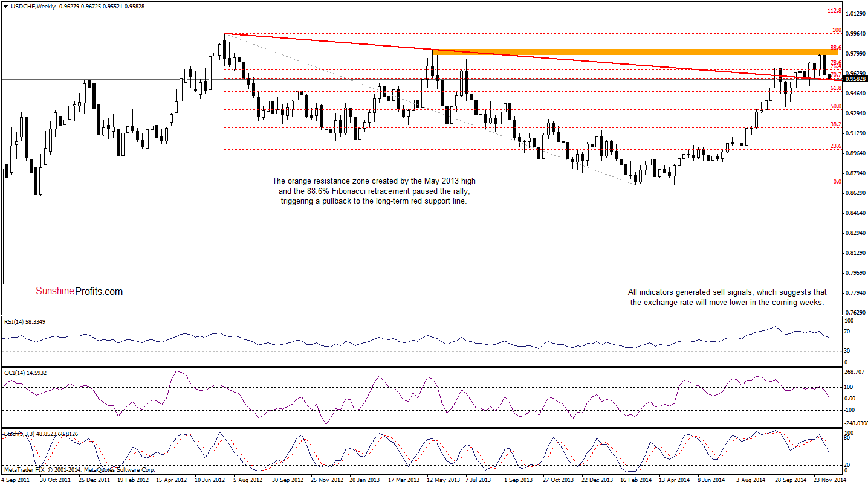Click the 22 Dec 2013 date label
This screenshot has width=868, height=485.
click(x=596, y=480)
